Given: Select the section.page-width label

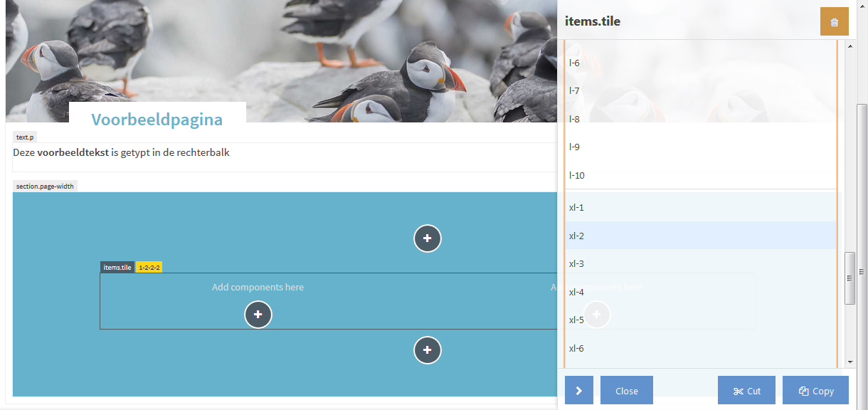Looking at the screenshot, I should pos(45,186).
